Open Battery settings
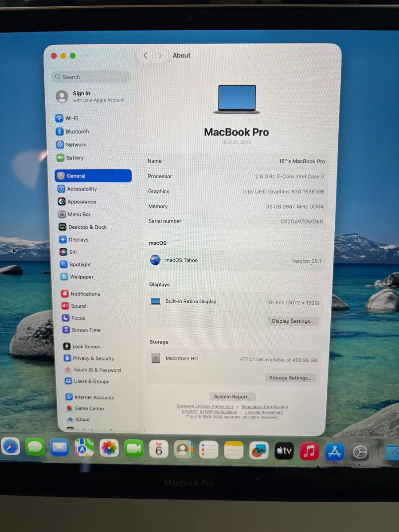This screenshot has width=399, height=532. (x=75, y=158)
